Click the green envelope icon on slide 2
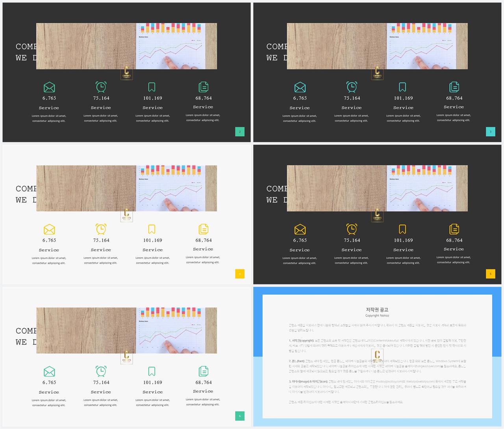504x429 pixels. point(49,87)
